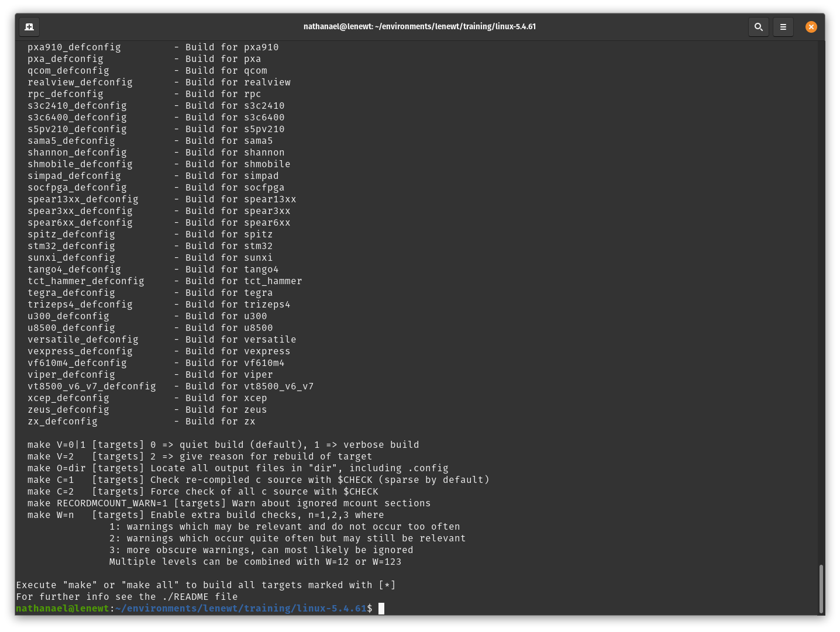Click the vt8500_v6_v7_defconfig entry

[91, 386]
